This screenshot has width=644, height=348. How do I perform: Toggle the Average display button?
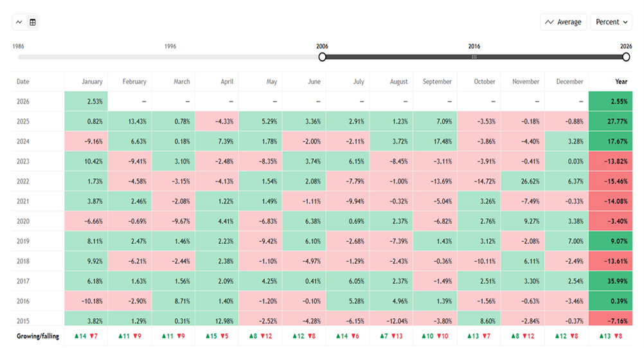(563, 22)
